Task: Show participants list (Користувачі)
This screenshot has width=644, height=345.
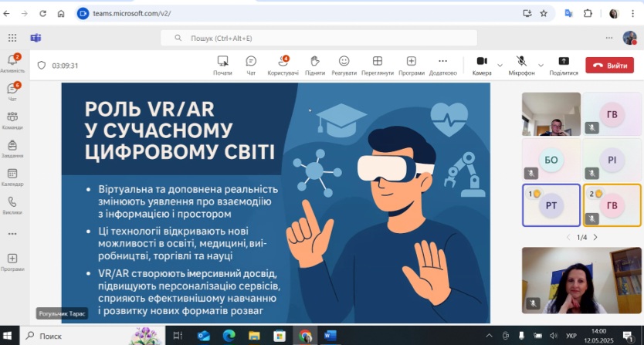Action: pyautogui.click(x=283, y=64)
